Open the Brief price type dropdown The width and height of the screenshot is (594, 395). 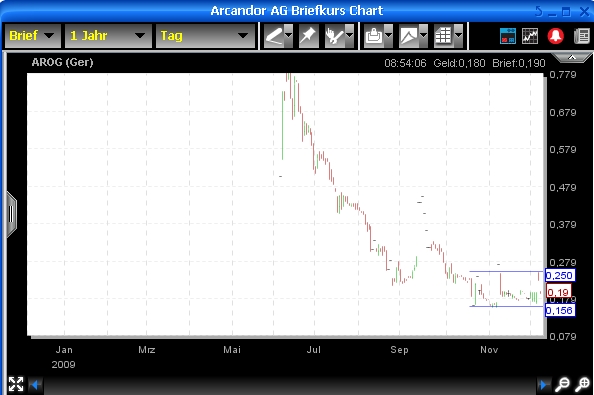pos(32,36)
